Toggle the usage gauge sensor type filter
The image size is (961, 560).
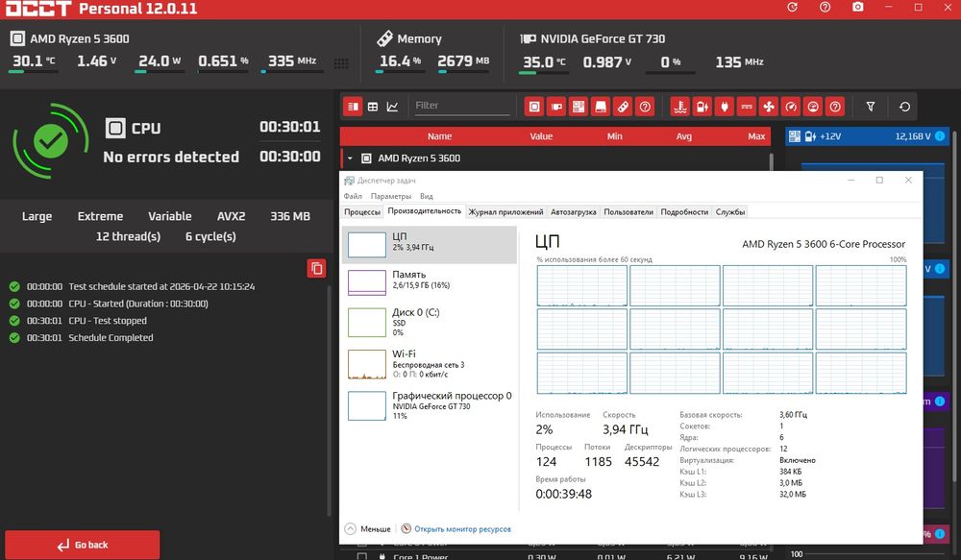791,107
